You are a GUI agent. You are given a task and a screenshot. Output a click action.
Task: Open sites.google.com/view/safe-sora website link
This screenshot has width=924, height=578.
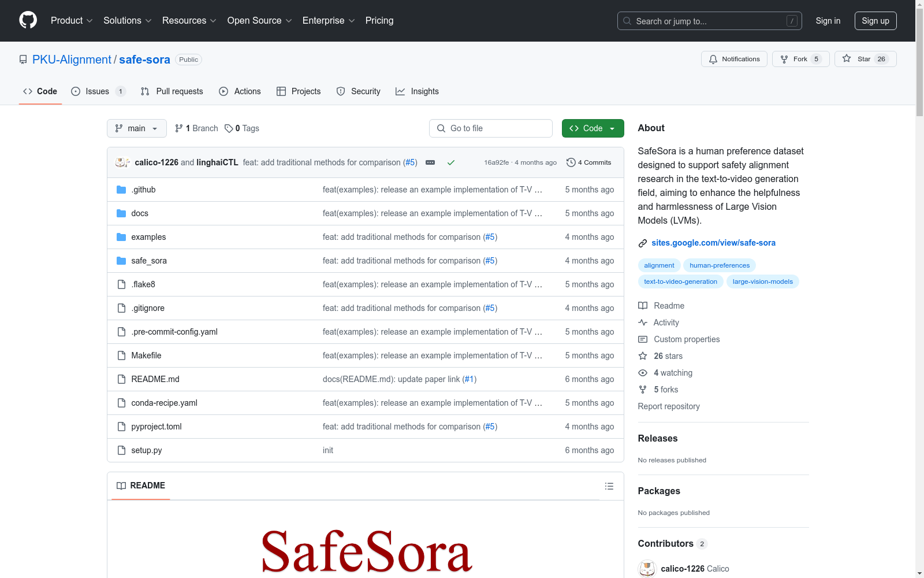[x=713, y=243]
